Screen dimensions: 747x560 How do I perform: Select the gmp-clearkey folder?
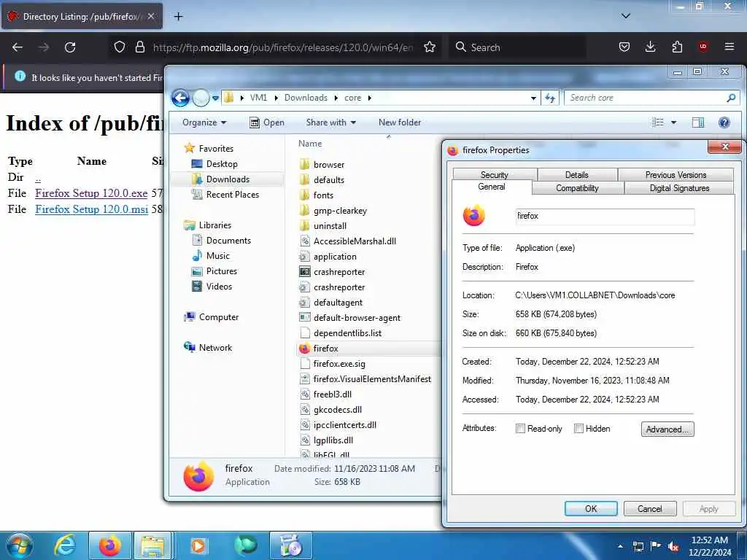[x=340, y=211]
